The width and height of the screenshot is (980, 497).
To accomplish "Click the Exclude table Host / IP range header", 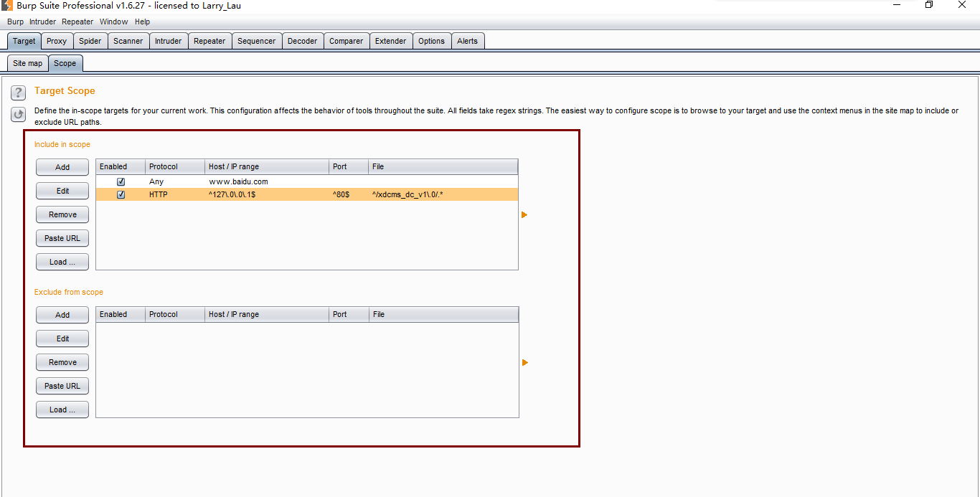I will point(267,314).
